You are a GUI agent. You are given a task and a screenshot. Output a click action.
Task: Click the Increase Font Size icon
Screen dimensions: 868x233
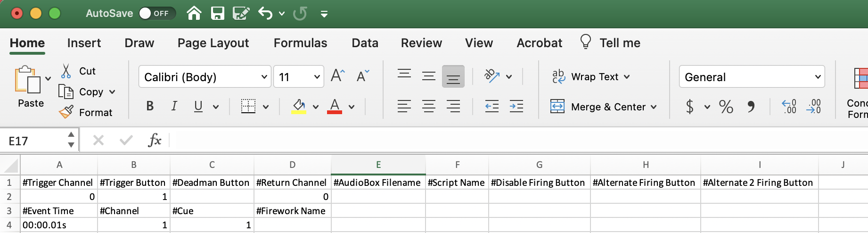click(x=337, y=76)
